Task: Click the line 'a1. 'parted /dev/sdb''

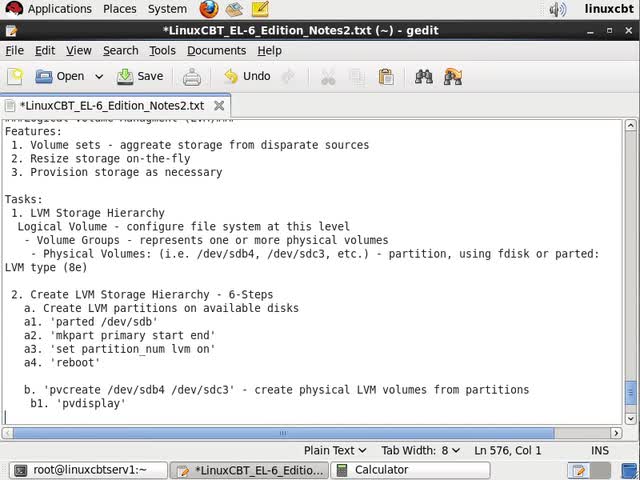Action: 91,322
